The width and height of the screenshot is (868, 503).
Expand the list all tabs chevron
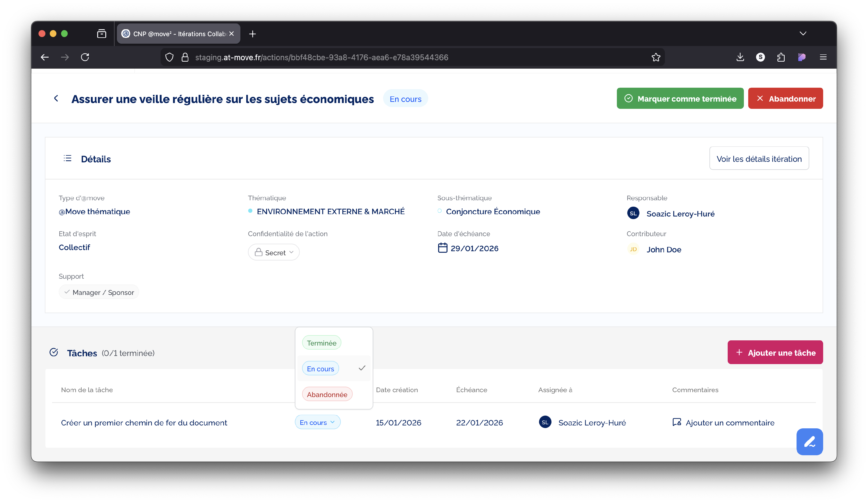tap(803, 33)
